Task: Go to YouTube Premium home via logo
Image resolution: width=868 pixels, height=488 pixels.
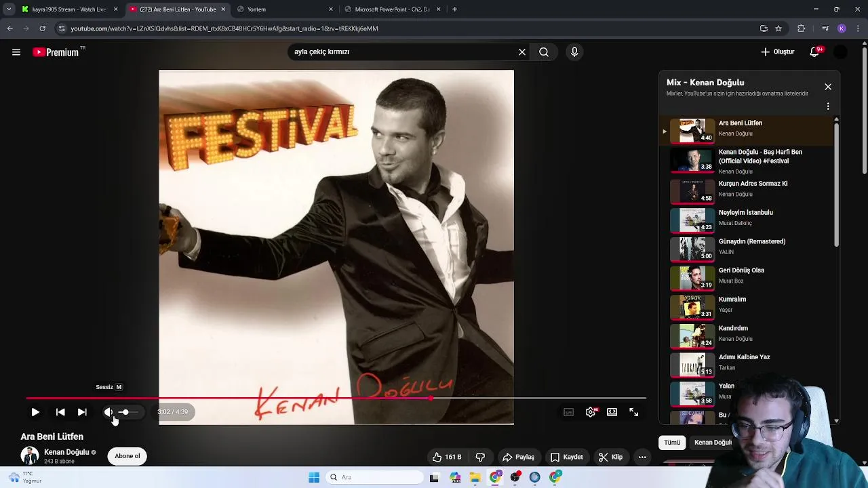Action: click(x=56, y=52)
